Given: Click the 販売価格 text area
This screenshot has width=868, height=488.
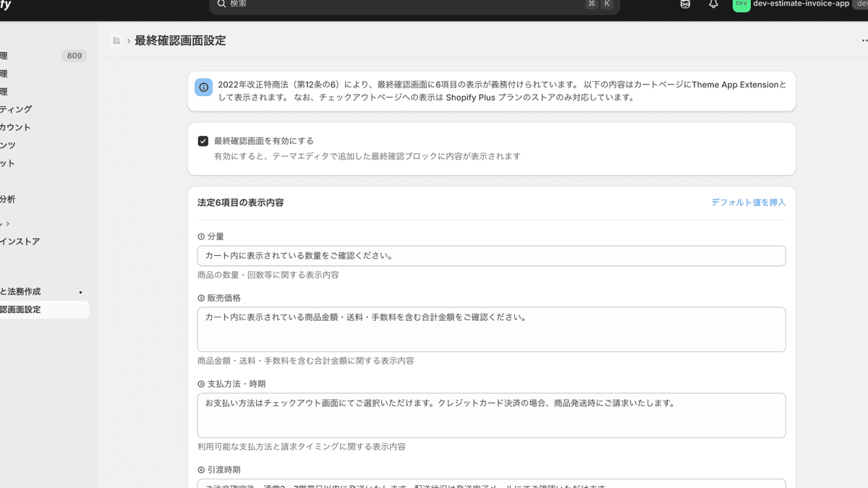Looking at the screenshot, I should pyautogui.click(x=492, y=329).
